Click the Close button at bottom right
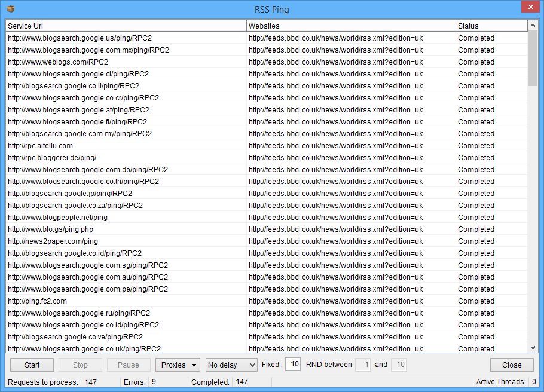Image resolution: width=544 pixels, height=392 pixels. click(511, 365)
